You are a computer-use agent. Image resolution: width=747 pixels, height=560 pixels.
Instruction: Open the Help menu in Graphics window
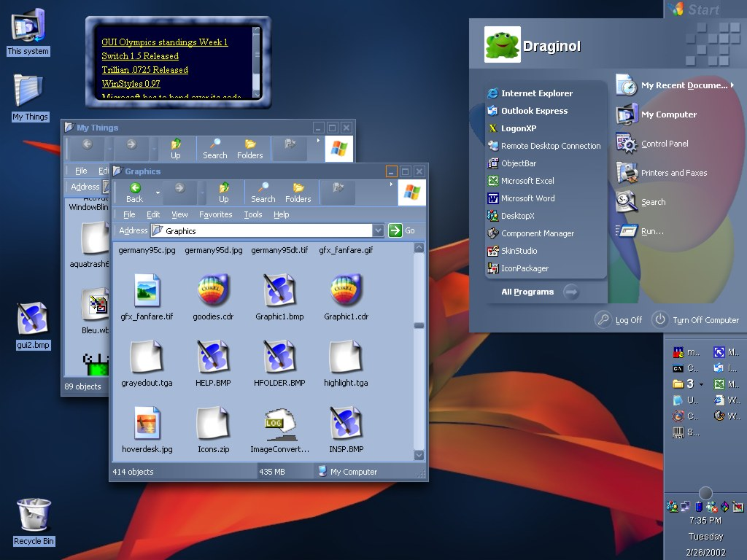281,214
